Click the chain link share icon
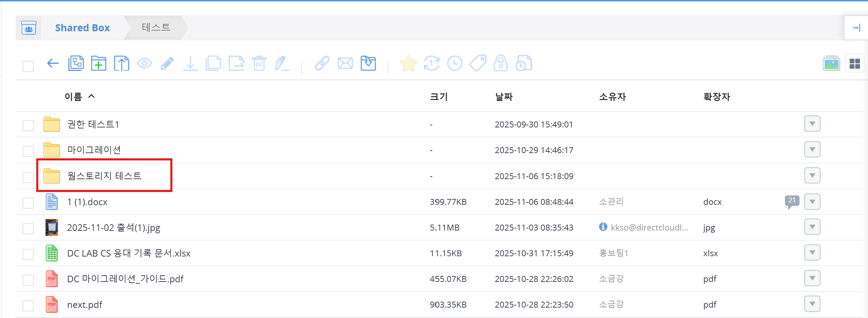This screenshot has height=318, width=868. [322, 64]
